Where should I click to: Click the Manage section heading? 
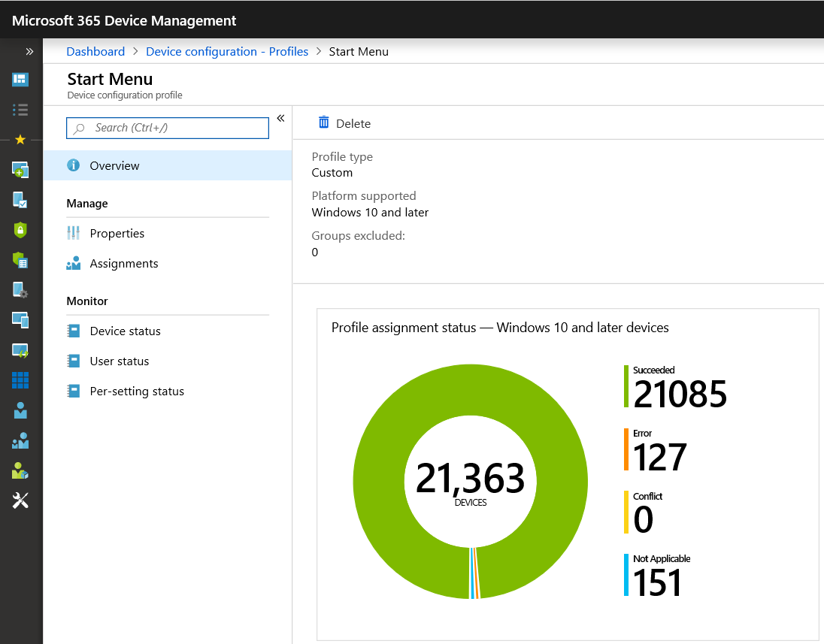click(87, 204)
